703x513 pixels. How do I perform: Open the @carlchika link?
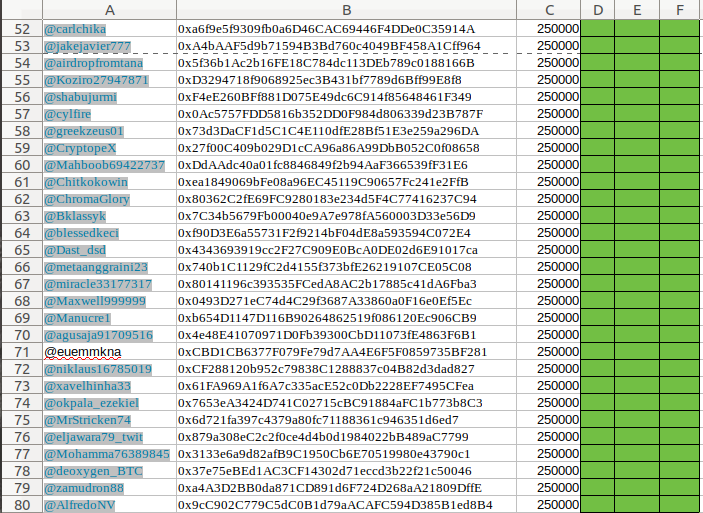click(x=75, y=29)
